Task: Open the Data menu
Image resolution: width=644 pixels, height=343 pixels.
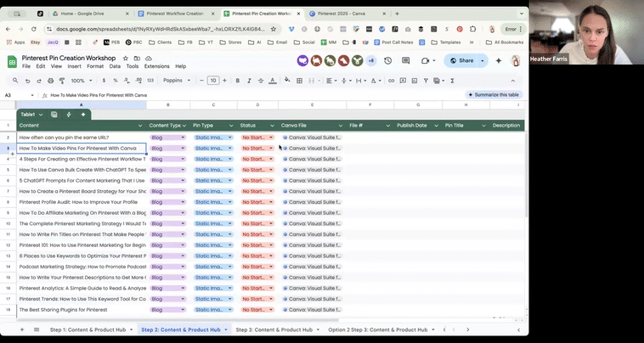Action: (115, 66)
